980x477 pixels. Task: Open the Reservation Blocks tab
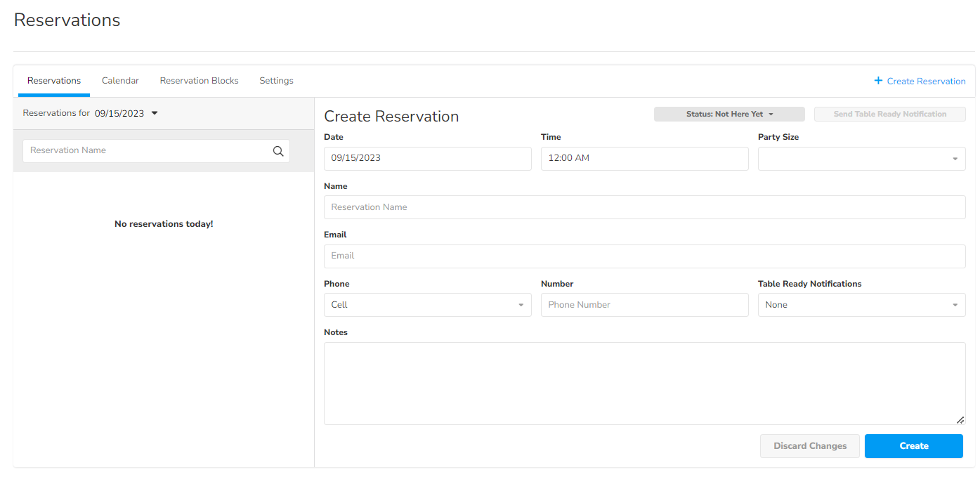[x=199, y=81]
